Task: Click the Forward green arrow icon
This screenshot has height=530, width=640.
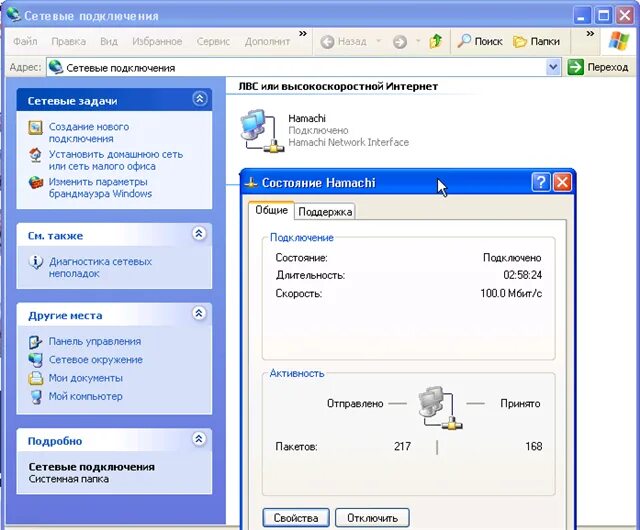Action: click(x=400, y=42)
